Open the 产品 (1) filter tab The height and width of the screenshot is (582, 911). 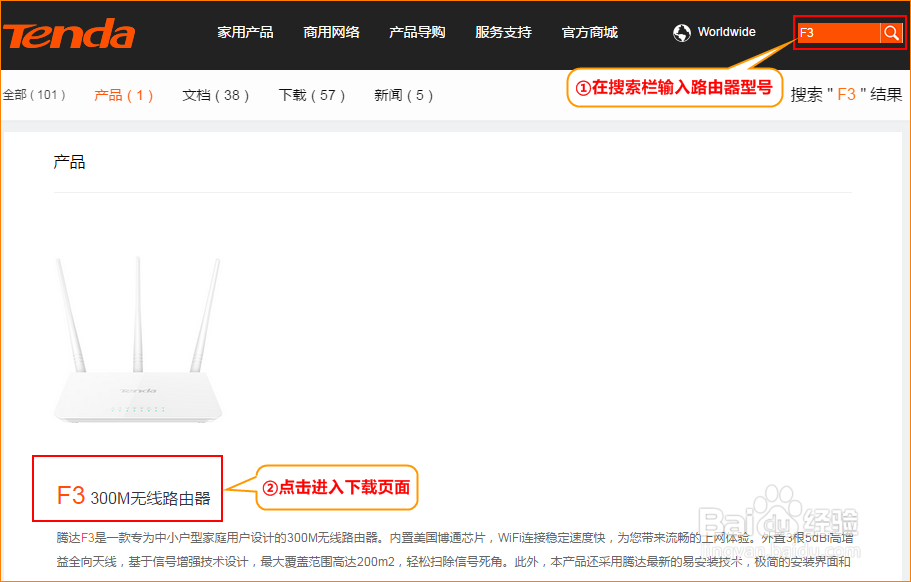click(122, 95)
